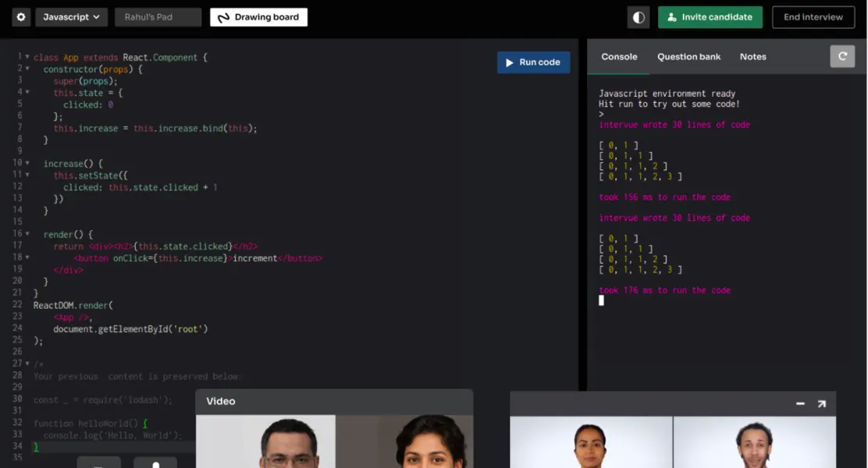The image size is (868, 468).
Task: Click the 'return <div><h2>' line
Action: pos(155,246)
